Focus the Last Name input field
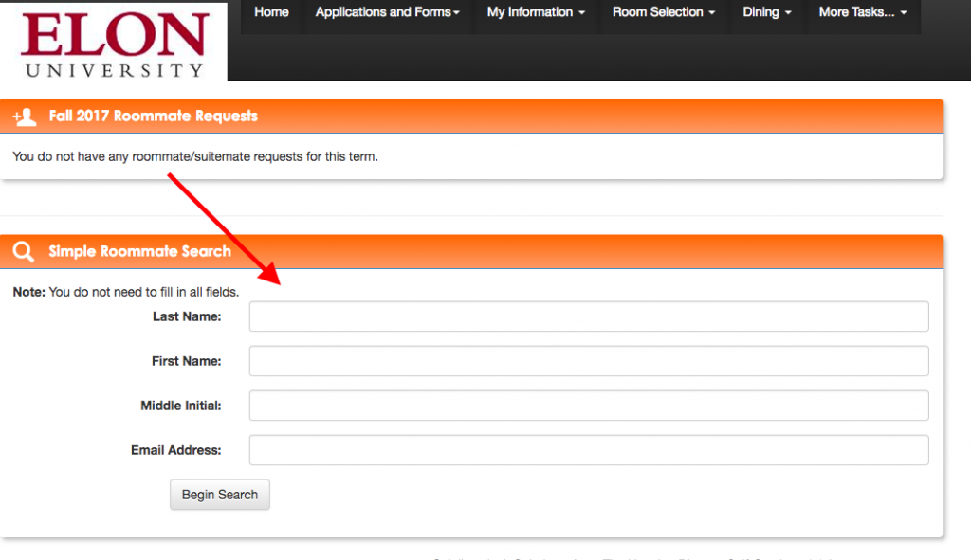 click(588, 316)
